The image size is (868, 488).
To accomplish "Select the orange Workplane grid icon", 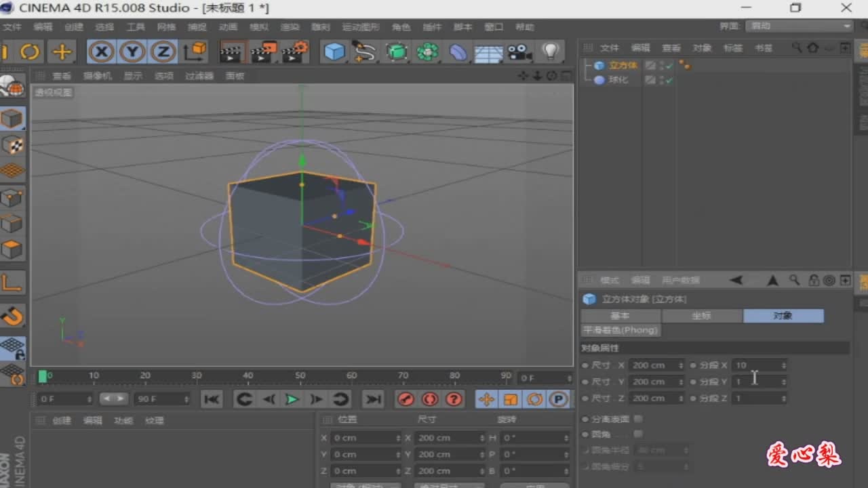I will (x=12, y=170).
